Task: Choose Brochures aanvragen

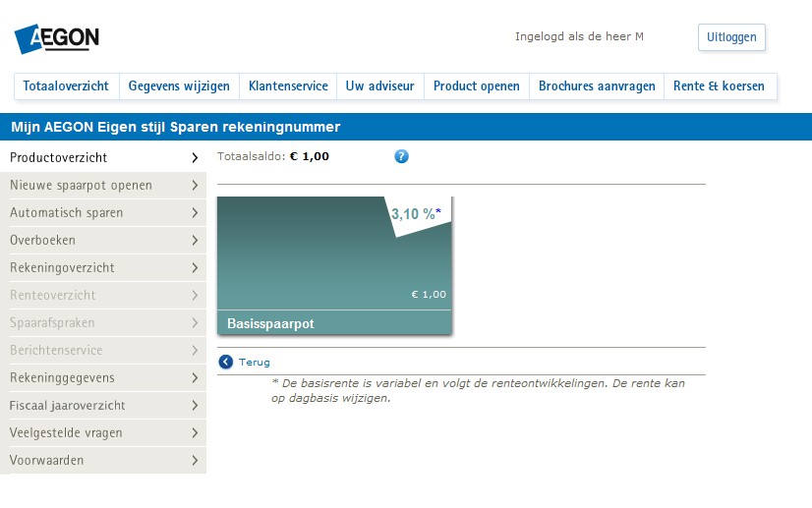Action: [597, 85]
